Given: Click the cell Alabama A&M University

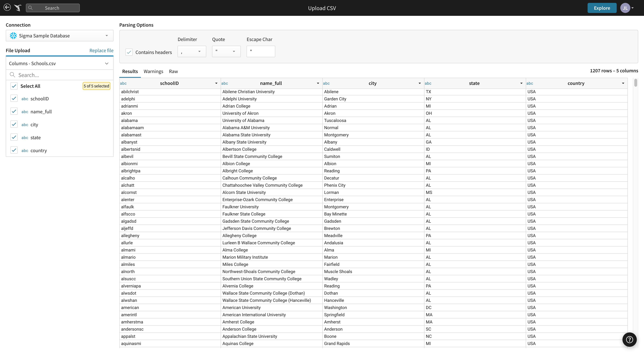Looking at the screenshot, I should coord(272,128).
